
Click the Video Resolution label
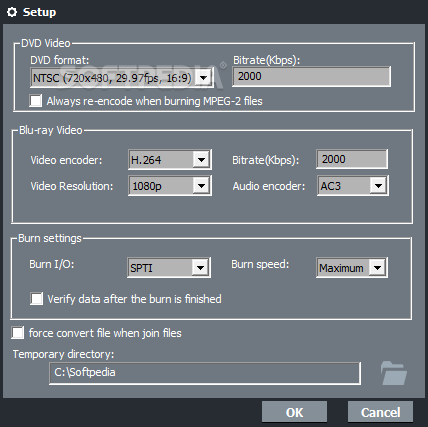[x=72, y=186]
